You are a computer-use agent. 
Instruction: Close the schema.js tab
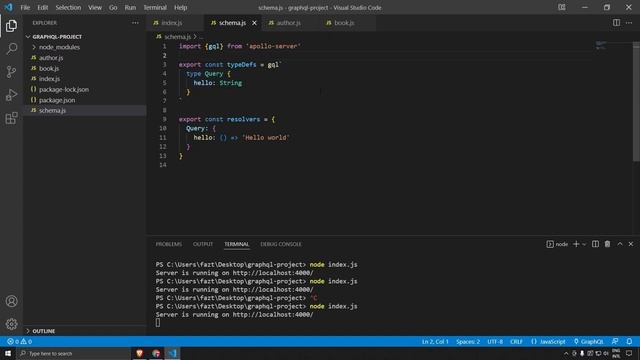(254, 23)
